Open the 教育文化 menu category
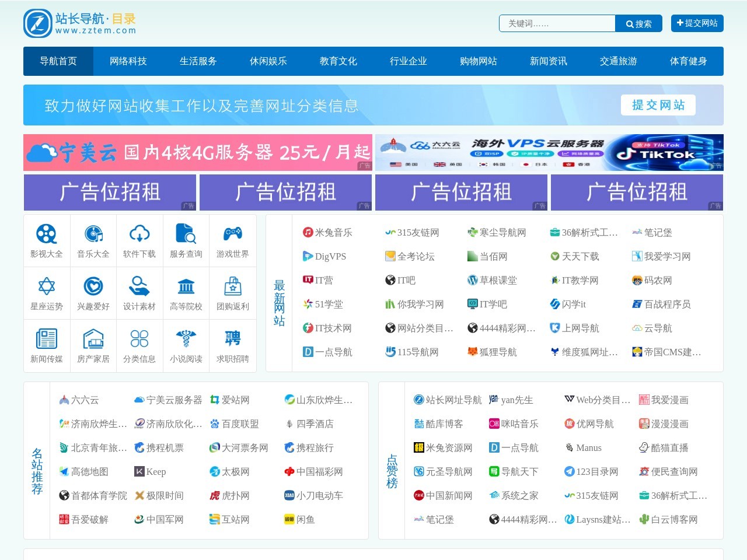This screenshot has width=747, height=560. pyautogui.click(x=338, y=61)
